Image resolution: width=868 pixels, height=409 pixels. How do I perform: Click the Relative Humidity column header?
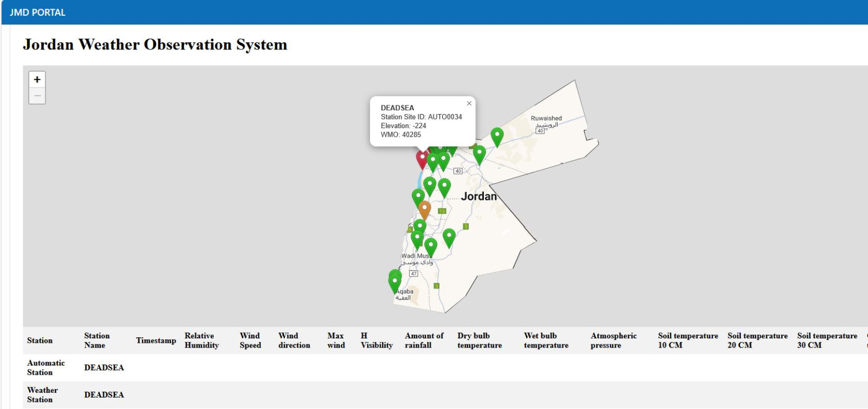(x=201, y=341)
